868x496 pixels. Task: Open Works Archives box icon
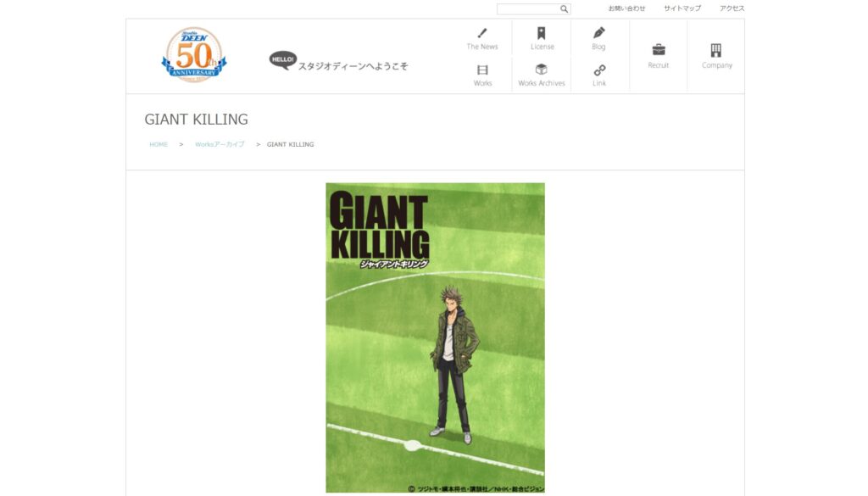coord(542,70)
